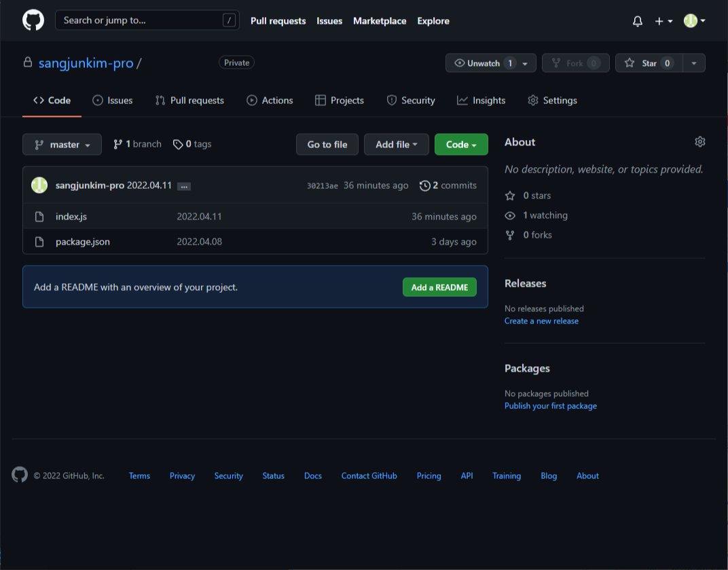Open sangjunkim-pro commit author link
This screenshot has width=728, height=570.
click(x=90, y=185)
